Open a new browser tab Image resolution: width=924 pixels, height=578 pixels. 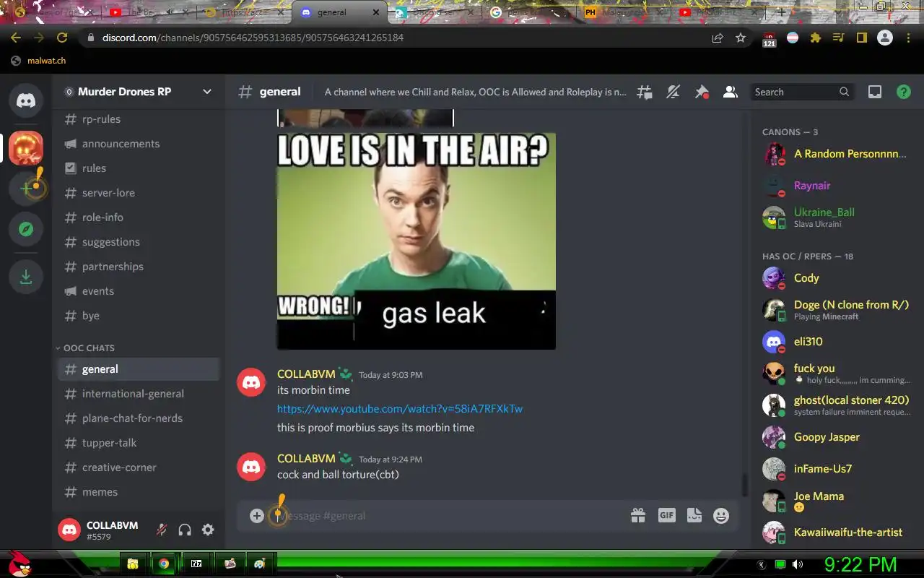point(781,12)
